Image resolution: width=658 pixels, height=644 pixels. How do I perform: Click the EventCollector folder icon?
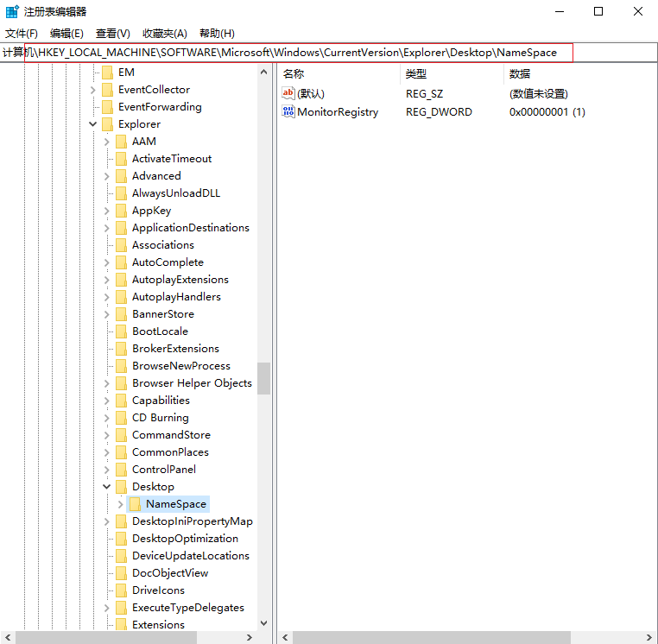tap(107, 90)
